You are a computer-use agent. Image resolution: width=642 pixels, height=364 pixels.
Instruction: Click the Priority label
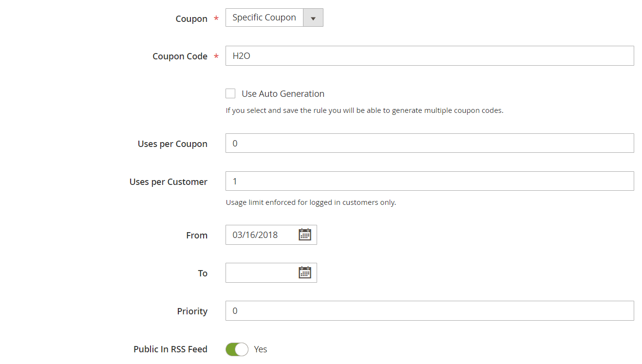tap(192, 311)
